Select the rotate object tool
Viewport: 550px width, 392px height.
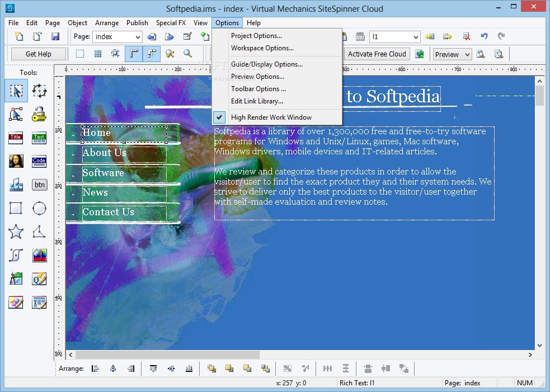click(39, 91)
